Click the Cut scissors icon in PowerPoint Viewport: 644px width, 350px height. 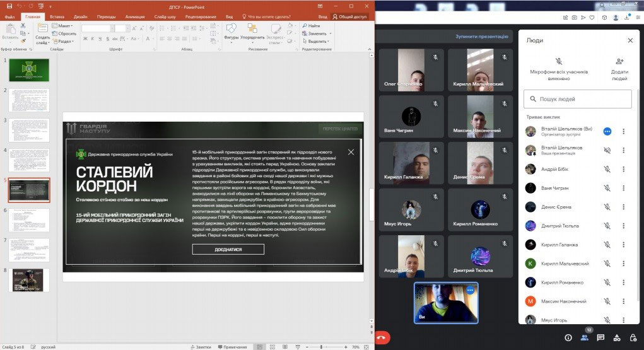pos(23,25)
